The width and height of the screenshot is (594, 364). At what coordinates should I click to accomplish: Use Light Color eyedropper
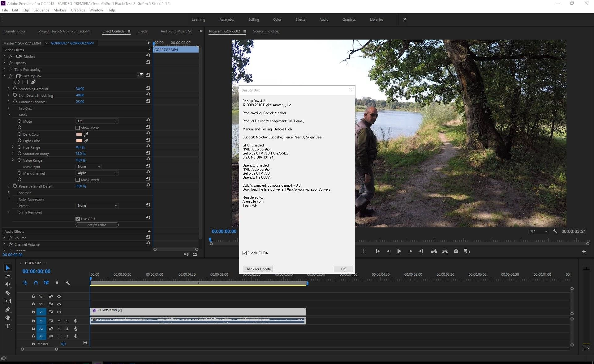tap(86, 141)
